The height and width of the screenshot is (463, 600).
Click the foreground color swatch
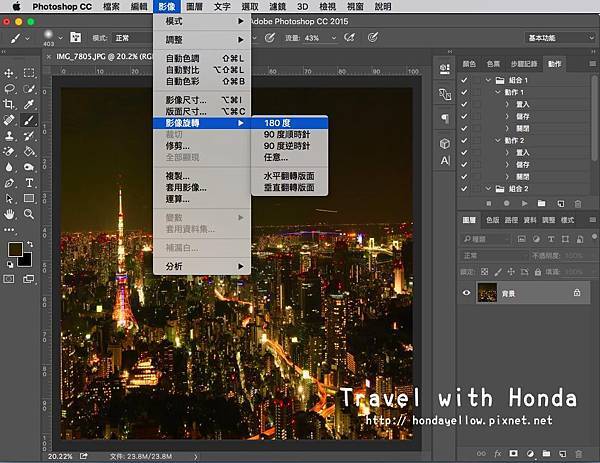pyautogui.click(x=15, y=249)
